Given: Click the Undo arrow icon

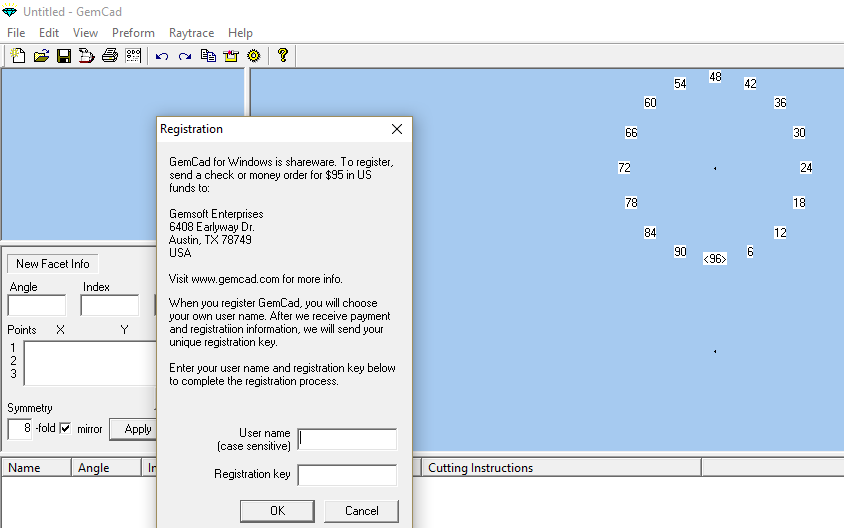Looking at the screenshot, I should pos(162,56).
